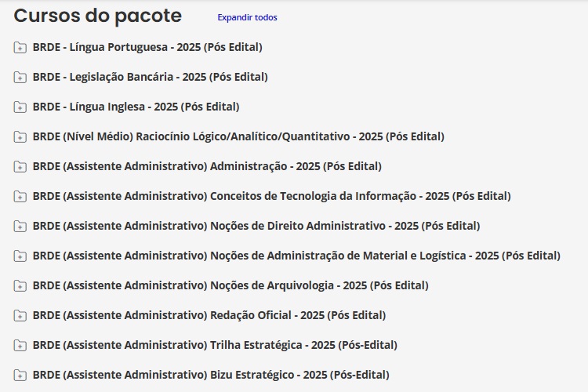Open the Bizu Estratégico course title
This screenshot has width=588, height=392.
[x=211, y=375]
